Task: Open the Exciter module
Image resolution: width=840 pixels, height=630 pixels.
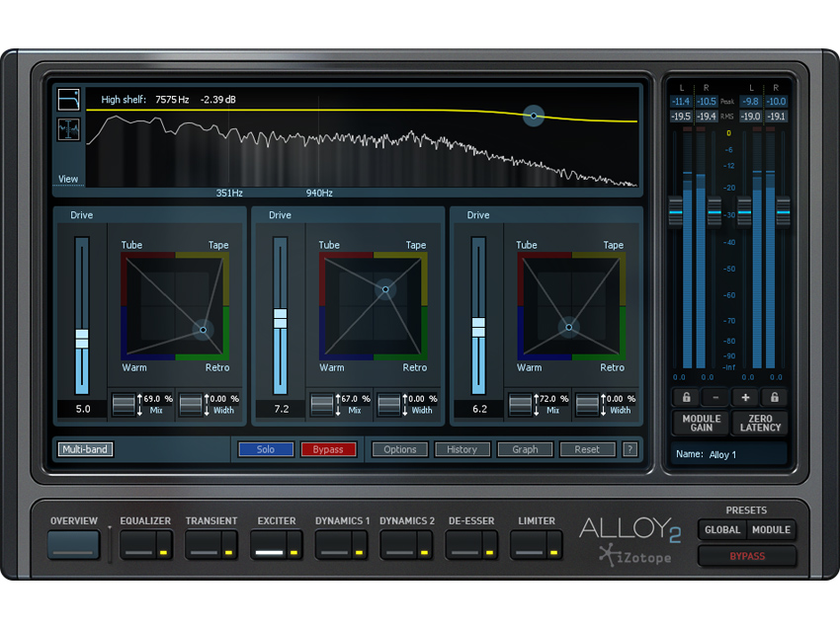Action: pos(270,544)
